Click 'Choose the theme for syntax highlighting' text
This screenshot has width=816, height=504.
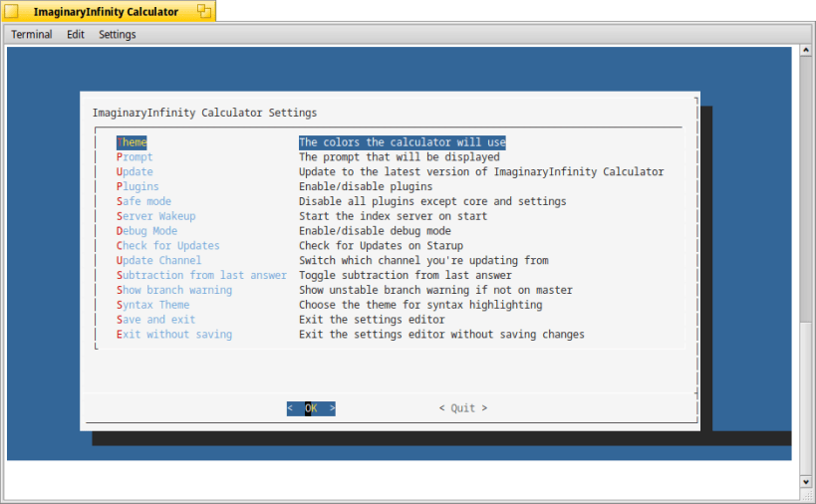[420, 305]
